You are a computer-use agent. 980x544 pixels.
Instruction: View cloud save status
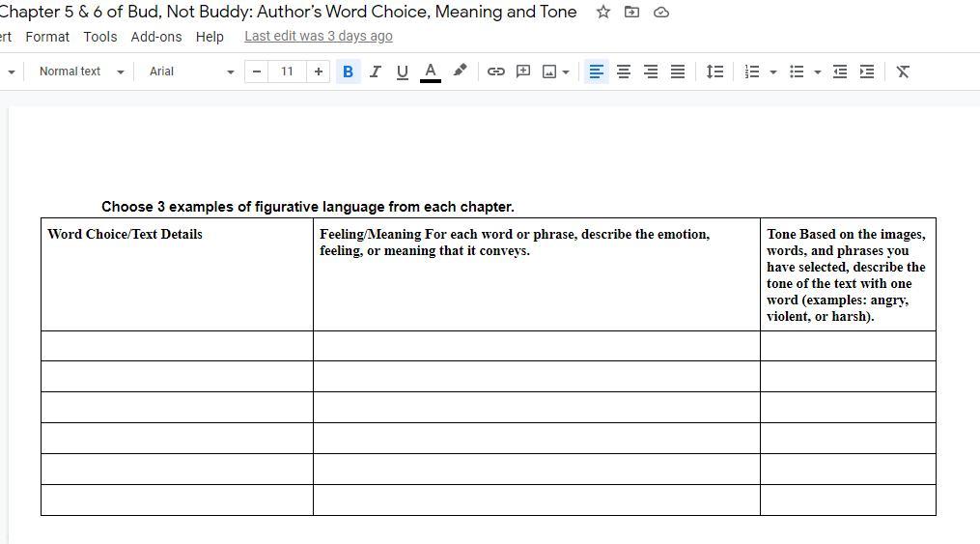(x=661, y=13)
